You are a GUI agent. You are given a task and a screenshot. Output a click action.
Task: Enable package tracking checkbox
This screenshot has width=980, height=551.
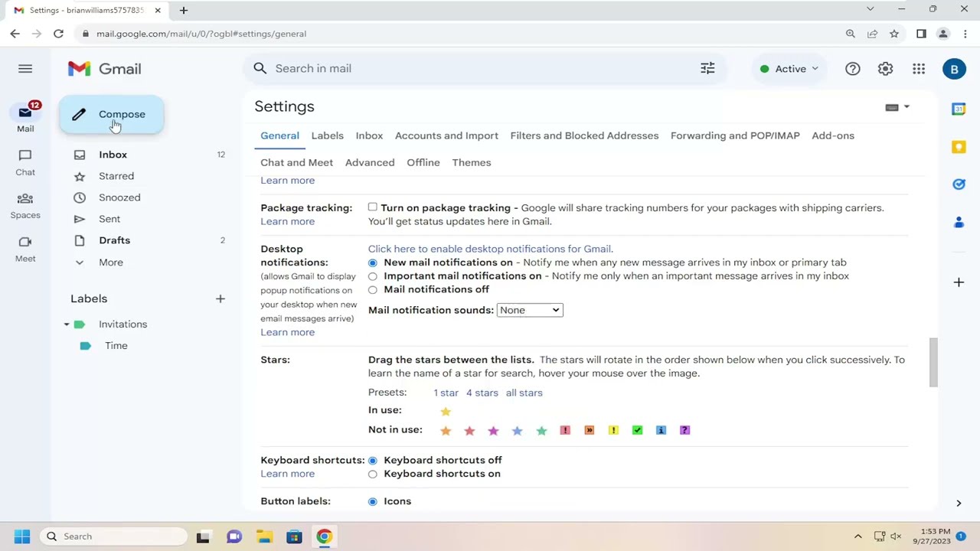coord(373,207)
